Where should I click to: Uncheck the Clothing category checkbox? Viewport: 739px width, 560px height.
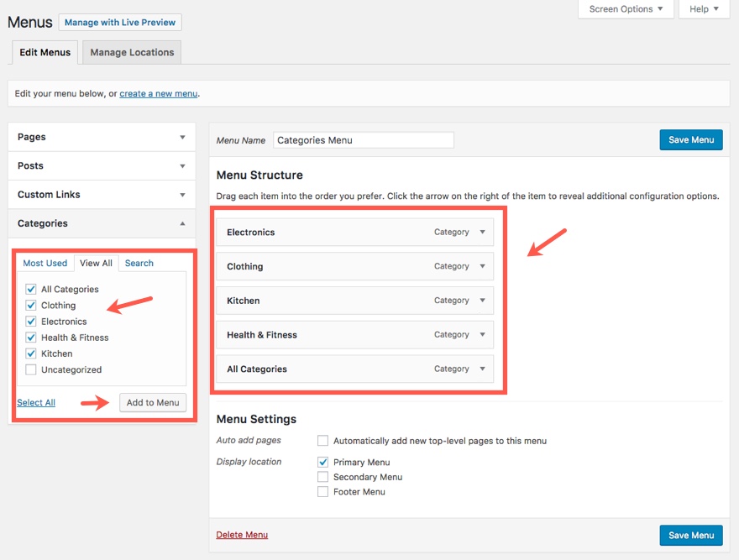[31, 306]
